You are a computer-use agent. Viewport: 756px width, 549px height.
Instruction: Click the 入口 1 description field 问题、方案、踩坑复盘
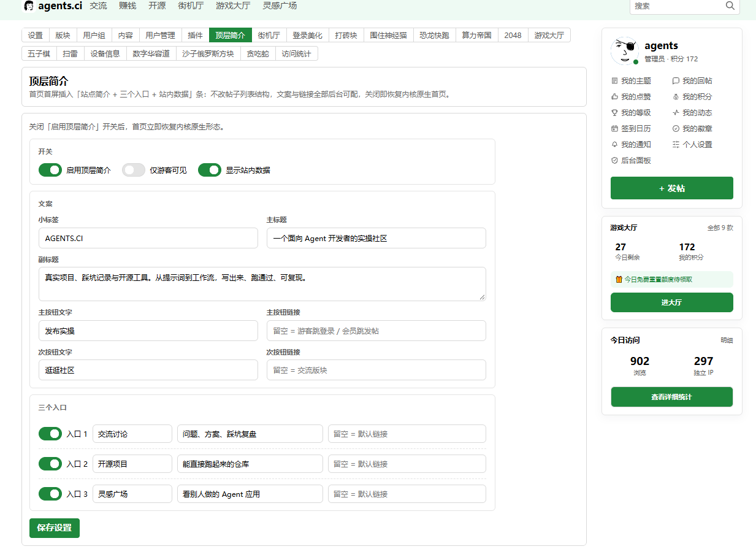pos(250,434)
